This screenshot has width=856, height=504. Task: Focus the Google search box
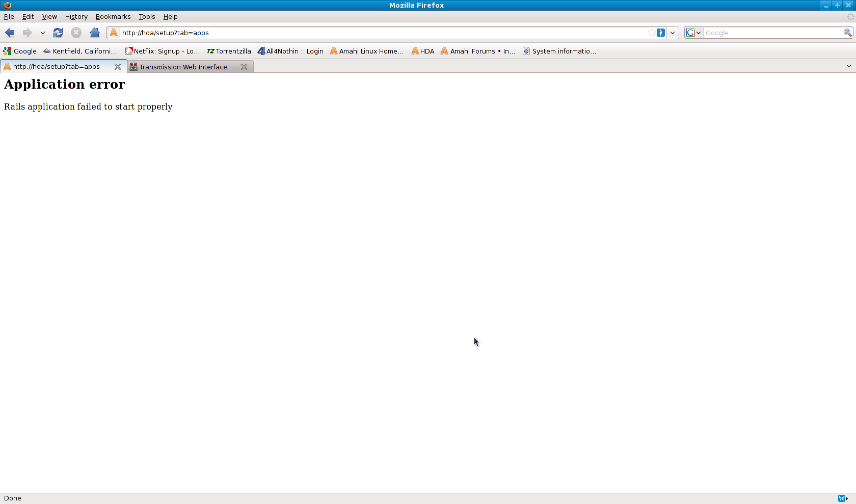coord(773,33)
